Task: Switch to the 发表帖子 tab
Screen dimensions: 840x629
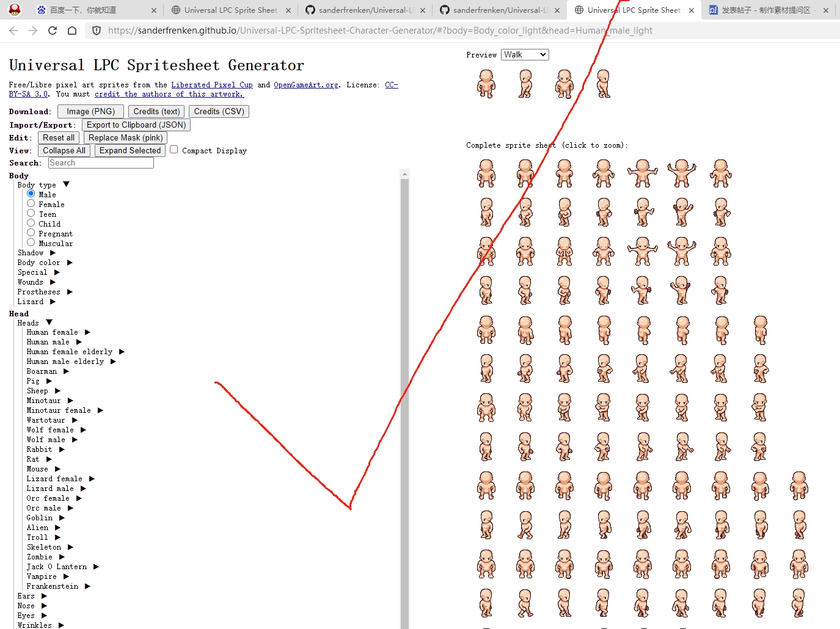Action: [x=768, y=10]
